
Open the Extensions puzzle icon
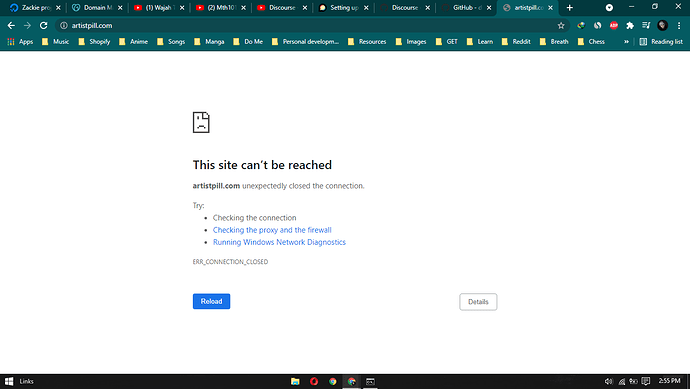(x=630, y=26)
